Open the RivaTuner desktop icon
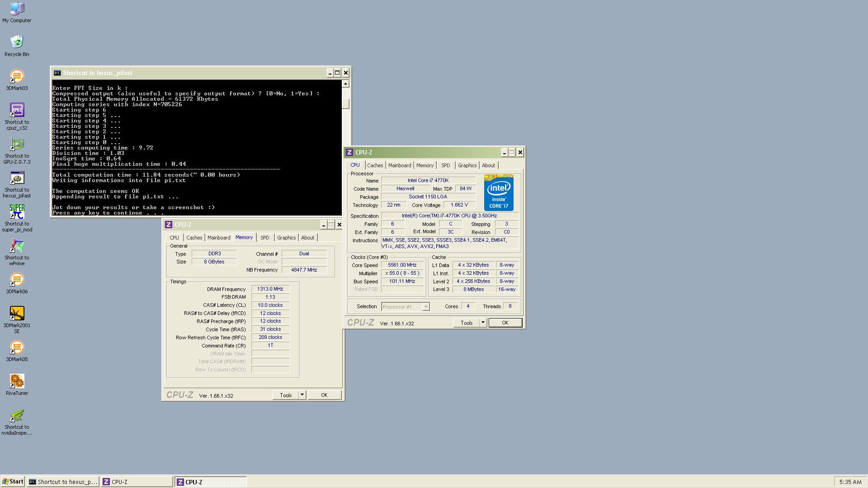The image size is (868, 488). (17, 382)
